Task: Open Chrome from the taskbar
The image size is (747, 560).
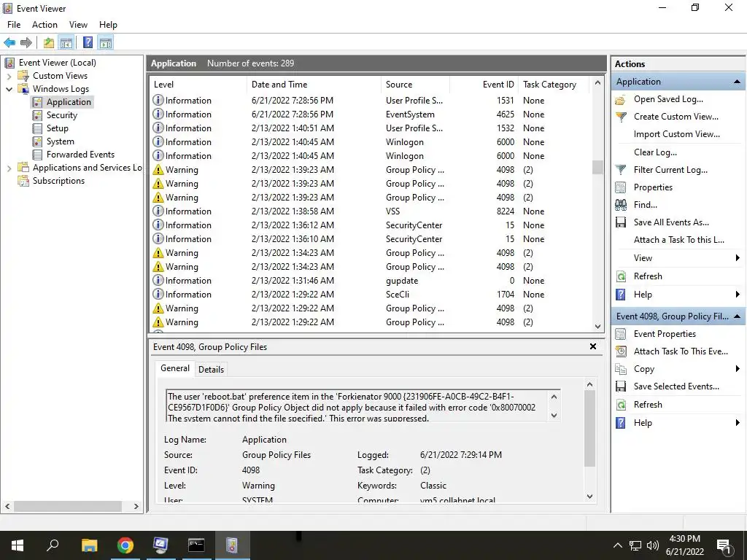Action: 125,545
